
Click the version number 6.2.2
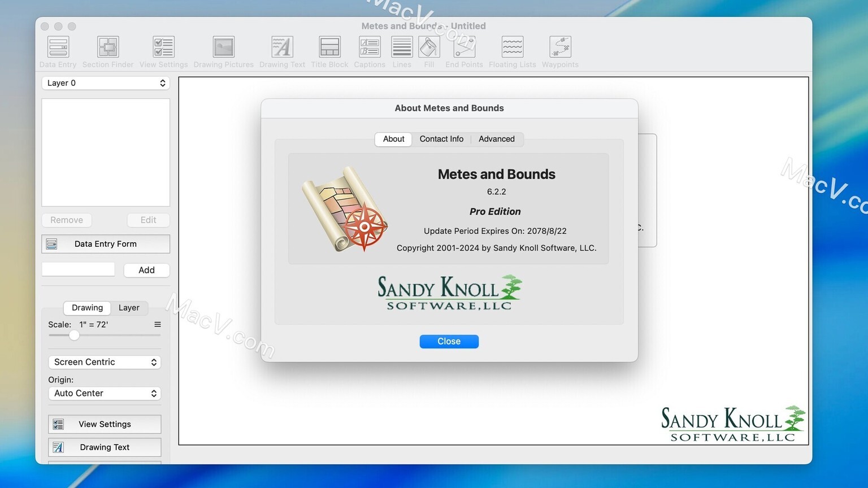coord(496,191)
